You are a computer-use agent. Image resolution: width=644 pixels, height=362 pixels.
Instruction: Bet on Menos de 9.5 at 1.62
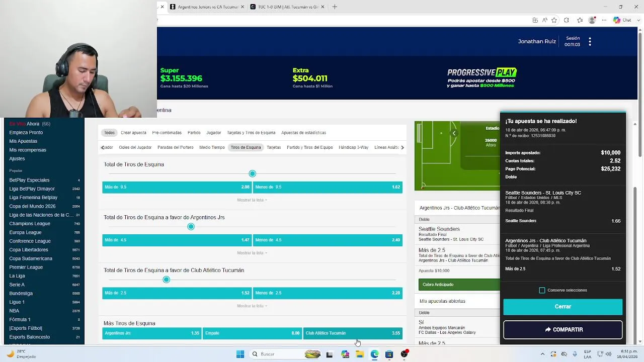point(328,187)
